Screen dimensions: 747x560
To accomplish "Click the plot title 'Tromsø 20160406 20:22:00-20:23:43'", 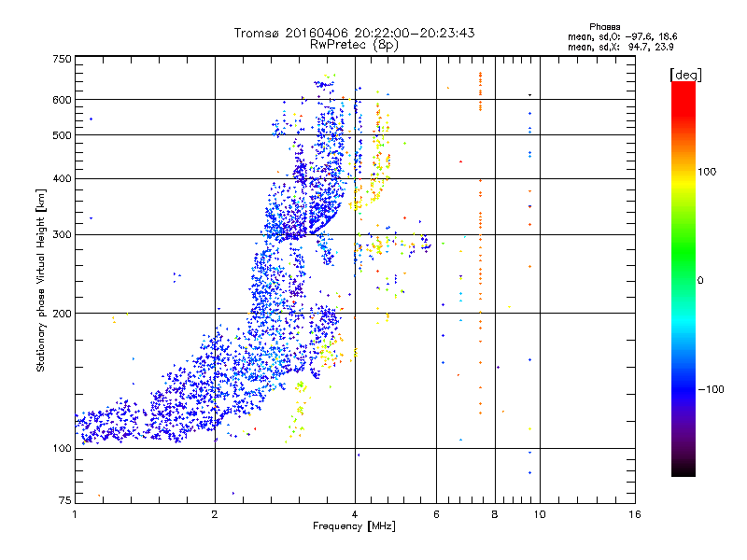I will point(354,33).
